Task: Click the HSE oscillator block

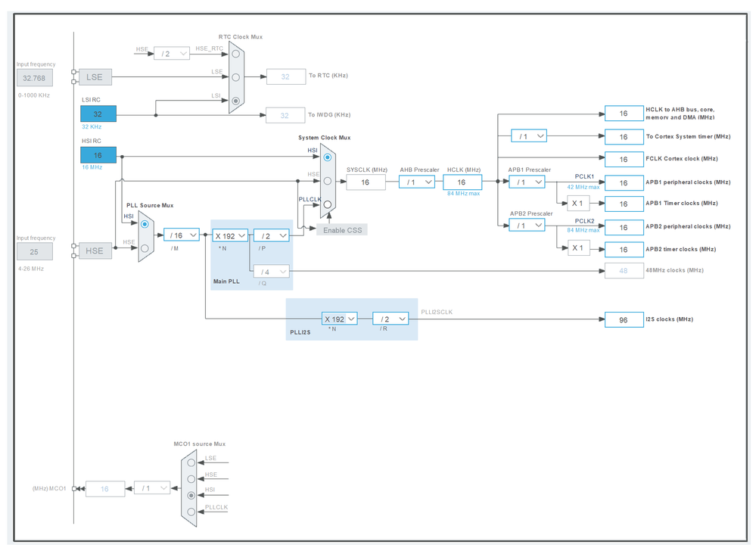Action: (95, 251)
